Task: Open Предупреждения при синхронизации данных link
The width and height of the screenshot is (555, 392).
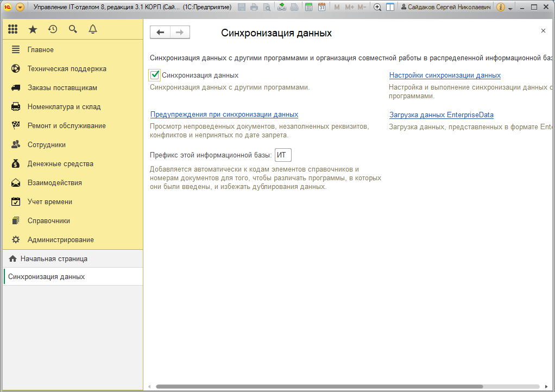Action: pos(224,115)
